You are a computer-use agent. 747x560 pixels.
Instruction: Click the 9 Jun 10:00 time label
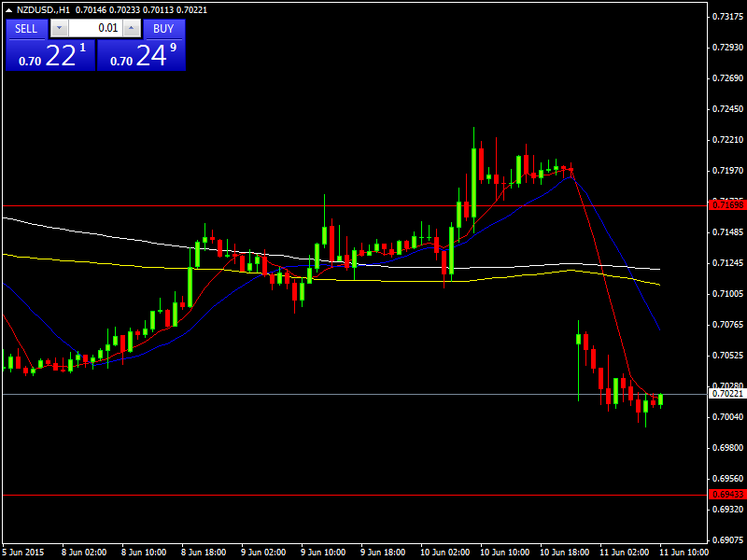[323, 552]
